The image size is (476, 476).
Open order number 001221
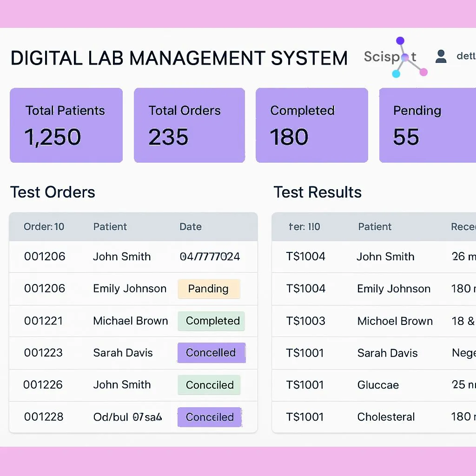point(43,321)
